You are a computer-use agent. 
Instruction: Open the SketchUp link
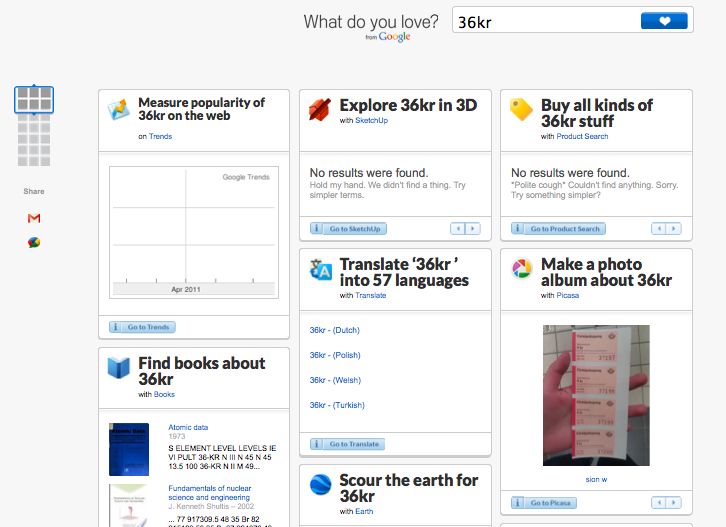pyautogui.click(x=371, y=120)
